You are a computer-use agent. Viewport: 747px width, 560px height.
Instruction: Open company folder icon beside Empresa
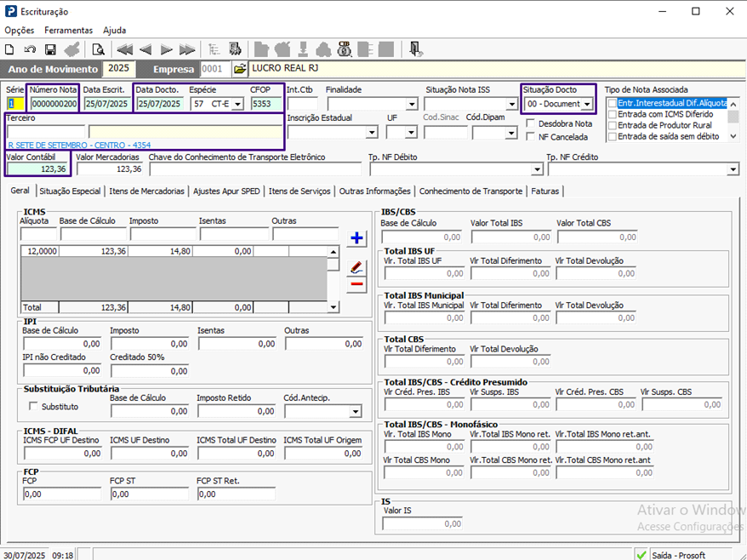click(x=239, y=68)
